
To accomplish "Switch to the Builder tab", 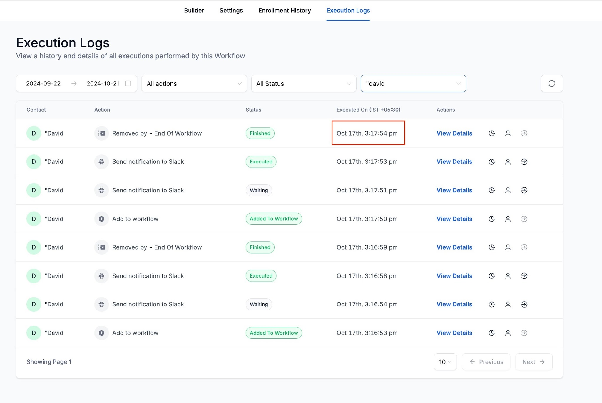I will tap(194, 10).
